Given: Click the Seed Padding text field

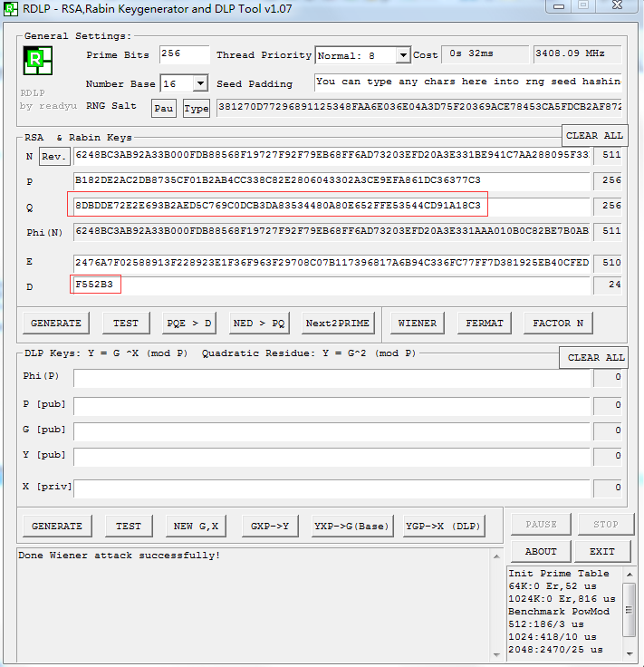Looking at the screenshot, I should pyautogui.click(x=468, y=82).
